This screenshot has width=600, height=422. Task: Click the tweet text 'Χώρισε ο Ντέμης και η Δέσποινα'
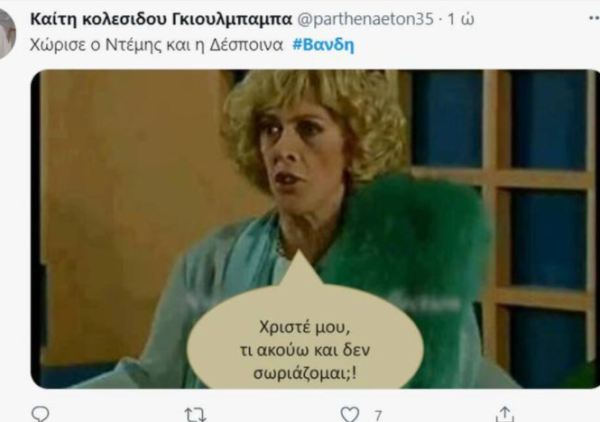point(156,45)
